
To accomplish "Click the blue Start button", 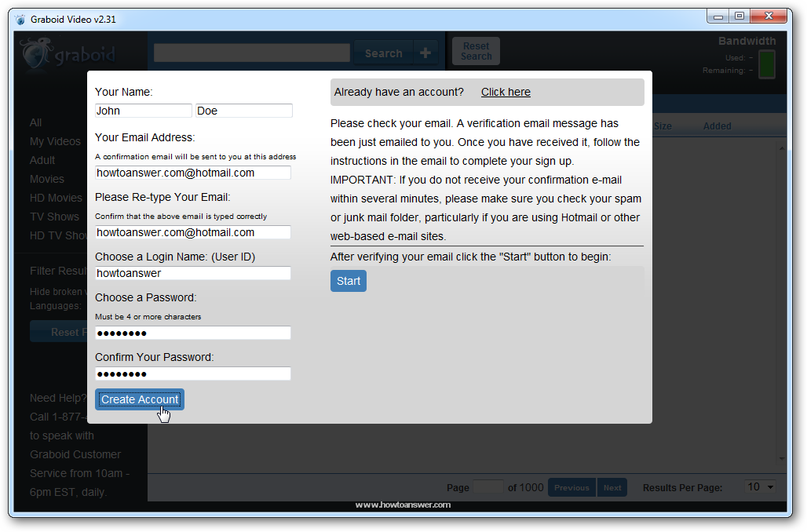I will click(x=349, y=281).
